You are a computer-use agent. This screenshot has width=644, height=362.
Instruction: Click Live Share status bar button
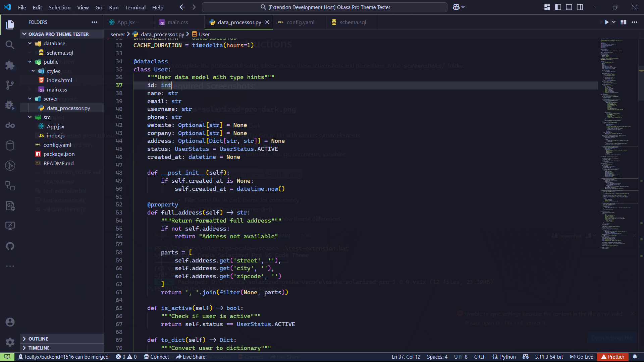191,357
